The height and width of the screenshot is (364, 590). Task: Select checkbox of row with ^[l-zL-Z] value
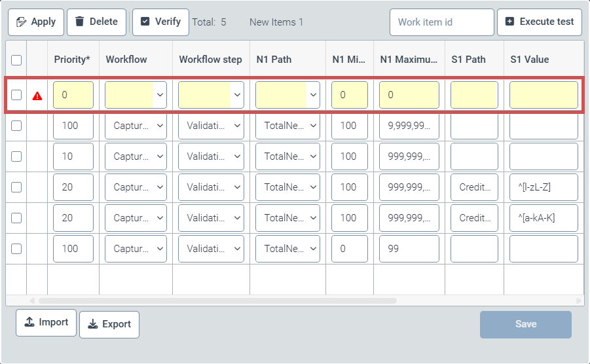click(x=16, y=187)
